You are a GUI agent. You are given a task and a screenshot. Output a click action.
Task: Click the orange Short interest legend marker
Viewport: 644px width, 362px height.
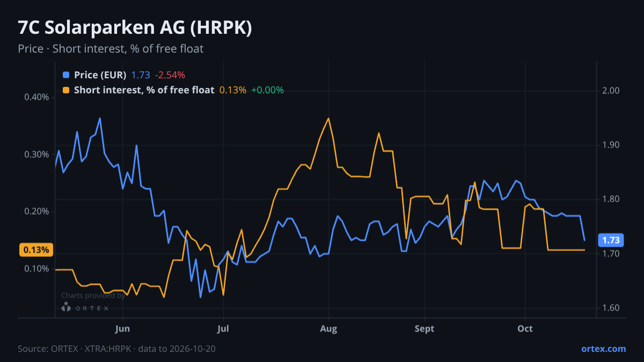click(66, 90)
